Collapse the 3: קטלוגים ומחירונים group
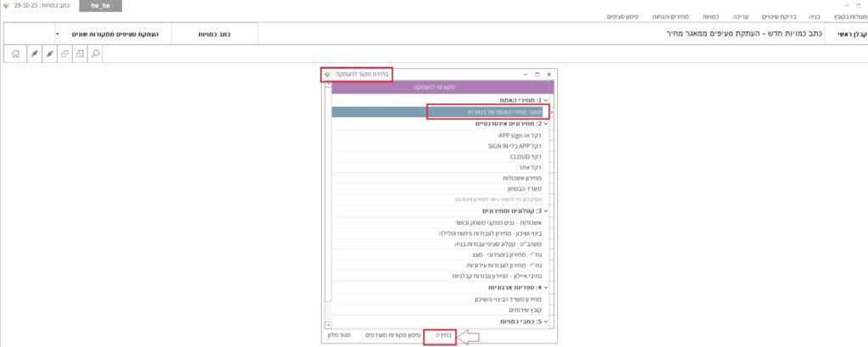This screenshot has width=868, height=347. [x=546, y=210]
